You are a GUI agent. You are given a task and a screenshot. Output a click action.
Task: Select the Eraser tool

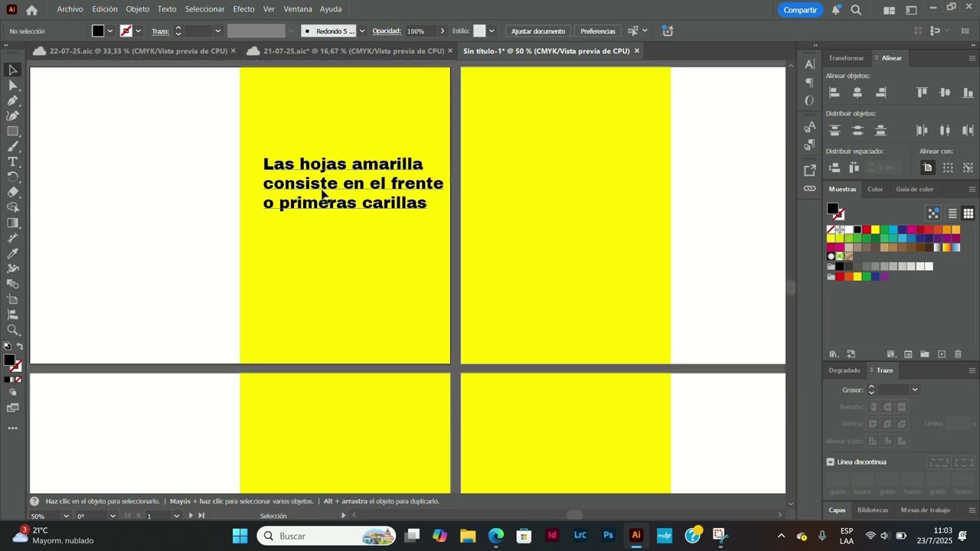click(13, 192)
